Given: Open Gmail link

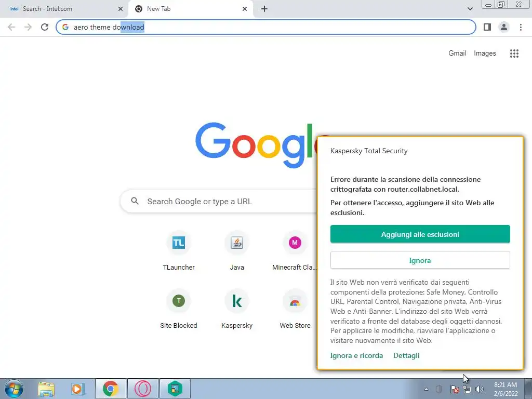Looking at the screenshot, I should [457, 54].
